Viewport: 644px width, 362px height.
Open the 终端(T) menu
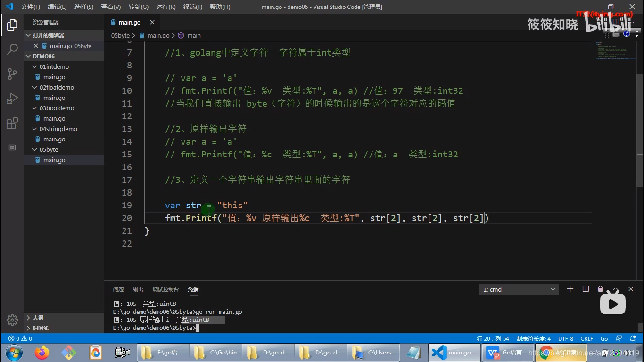click(x=192, y=7)
